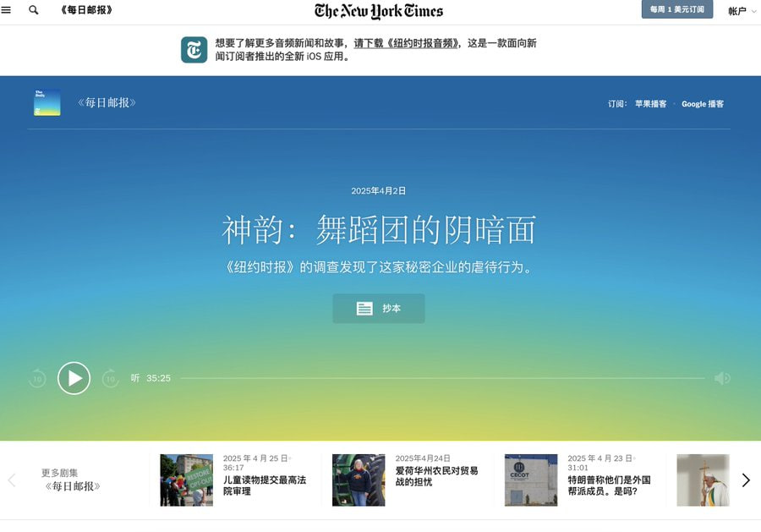Click the search magnifier icon

click(x=34, y=10)
